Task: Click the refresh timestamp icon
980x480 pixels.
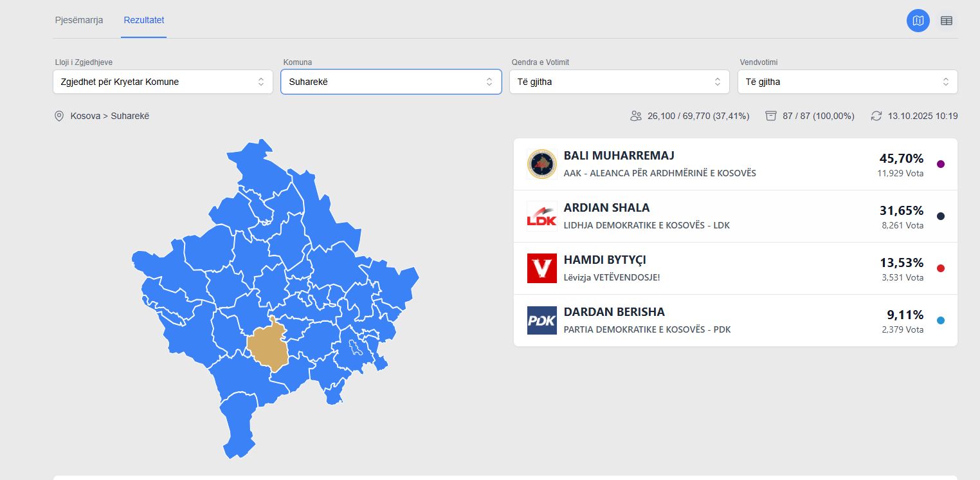Action: 876,116
